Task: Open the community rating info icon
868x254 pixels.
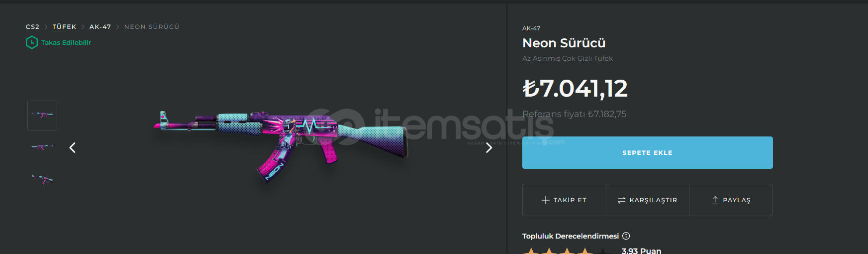Action: [x=626, y=236]
